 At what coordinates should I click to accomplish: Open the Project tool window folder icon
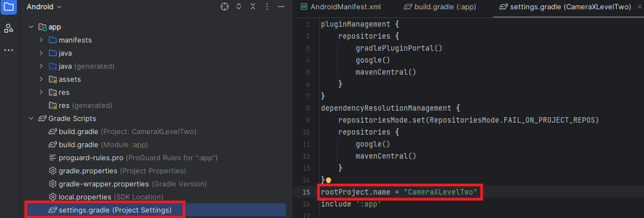[9, 7]
